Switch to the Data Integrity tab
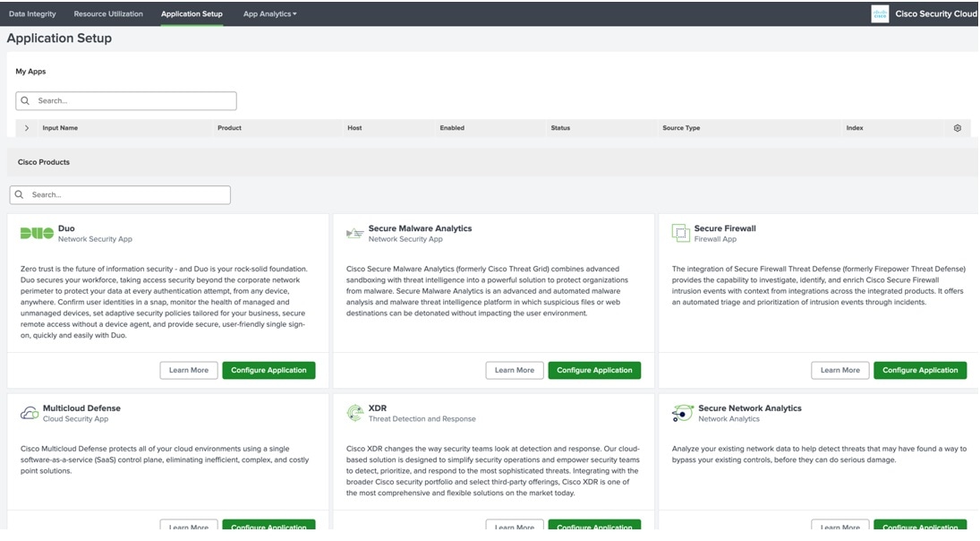This screenshot has width=980, height=541. pos(30,14)
